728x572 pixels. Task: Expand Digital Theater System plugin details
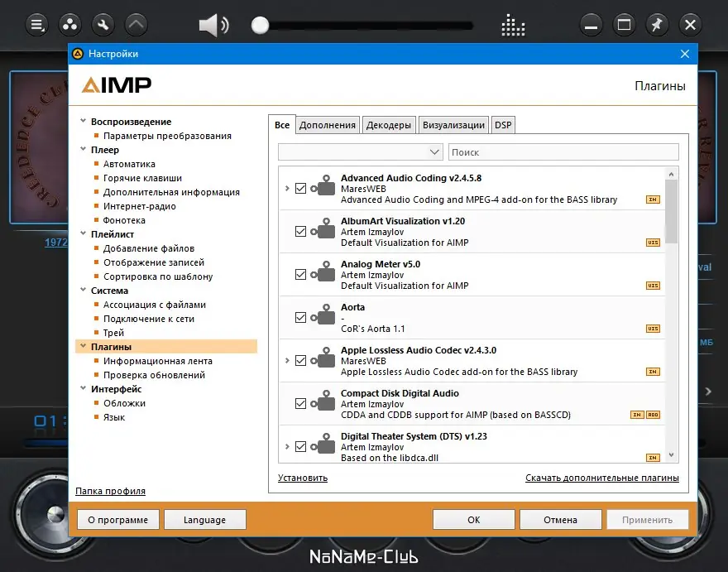click(x=287, y=446)
